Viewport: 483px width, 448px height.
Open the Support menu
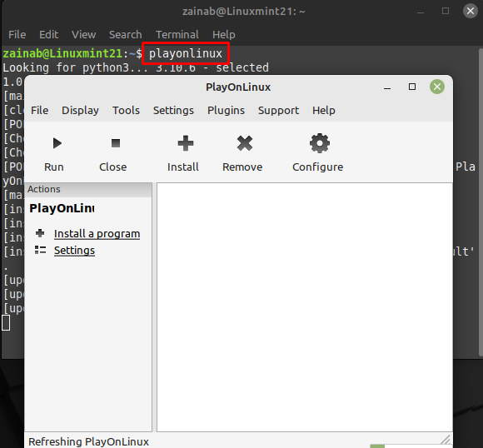(278, 110)
